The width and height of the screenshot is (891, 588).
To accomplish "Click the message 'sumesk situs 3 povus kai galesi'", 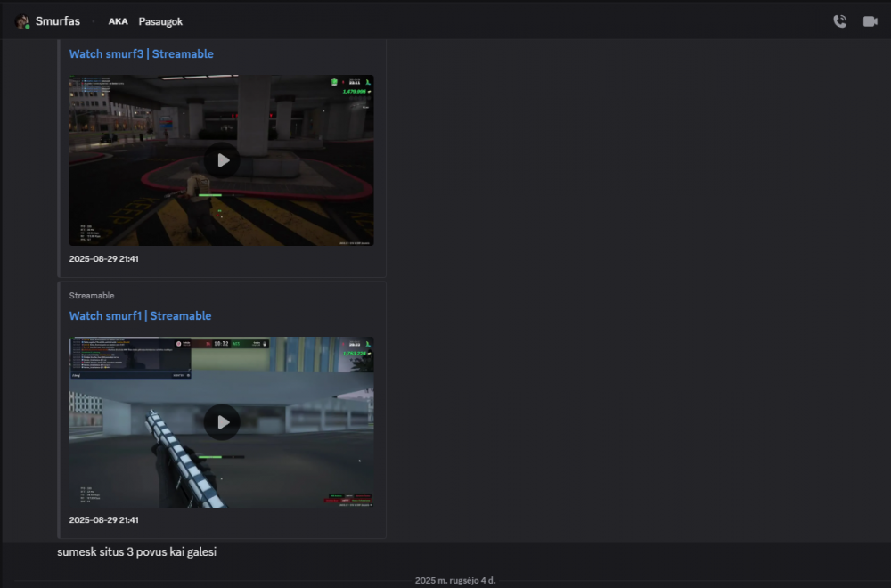I will pyautogui.click(x=137, y=552).
